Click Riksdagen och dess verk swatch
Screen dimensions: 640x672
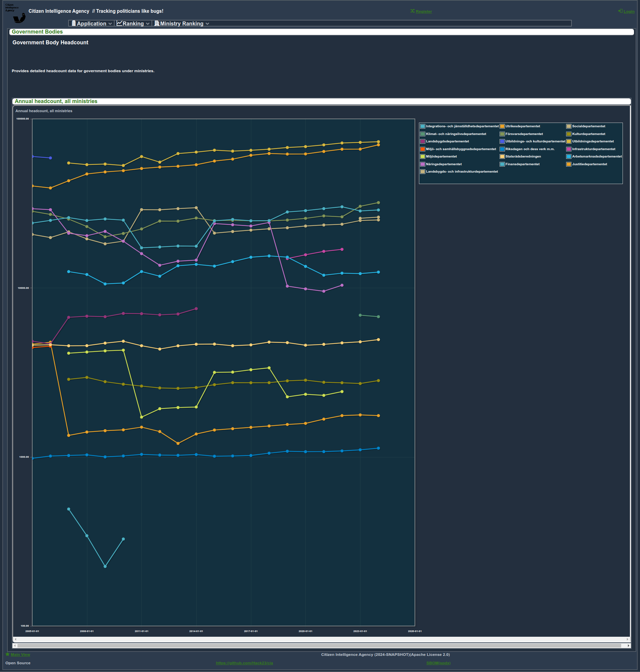tap(502, 149)
